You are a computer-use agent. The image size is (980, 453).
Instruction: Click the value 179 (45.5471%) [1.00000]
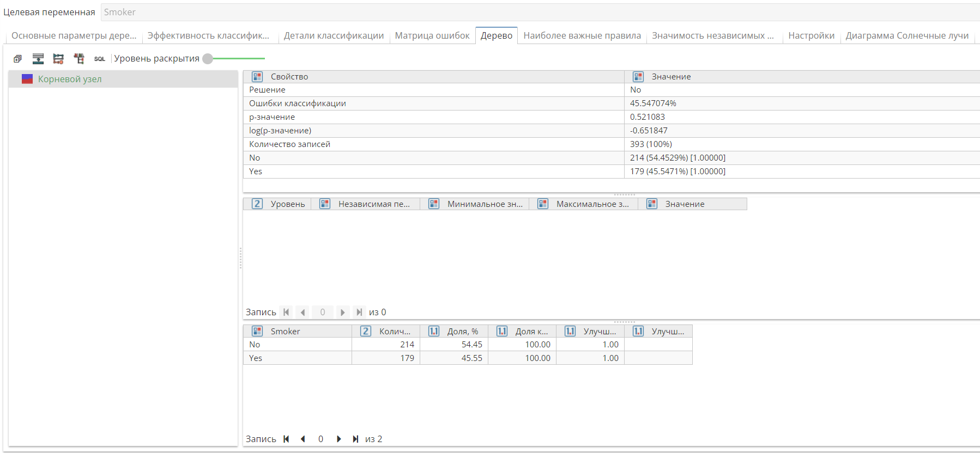pos(677,172)
